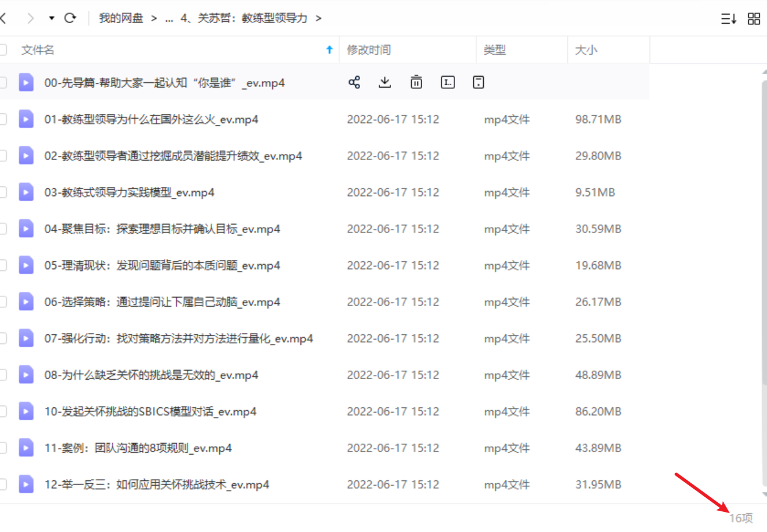Tick the checkbox for 01-教练型领导 file
The image size is (767, 532).
click(x=2, y=119)
